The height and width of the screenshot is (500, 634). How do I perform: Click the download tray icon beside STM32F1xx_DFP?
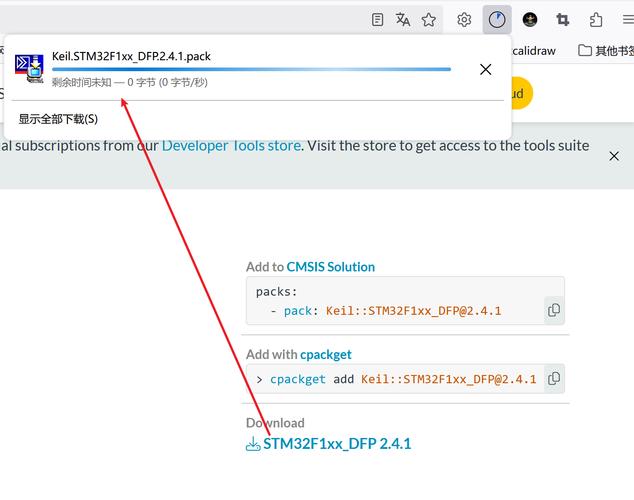tap(253, 444)
